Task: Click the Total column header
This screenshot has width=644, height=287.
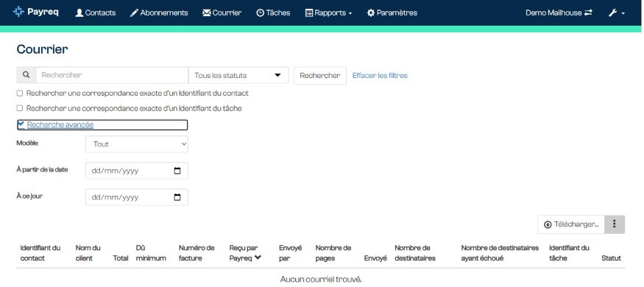Action: click(x=121, y=258)
